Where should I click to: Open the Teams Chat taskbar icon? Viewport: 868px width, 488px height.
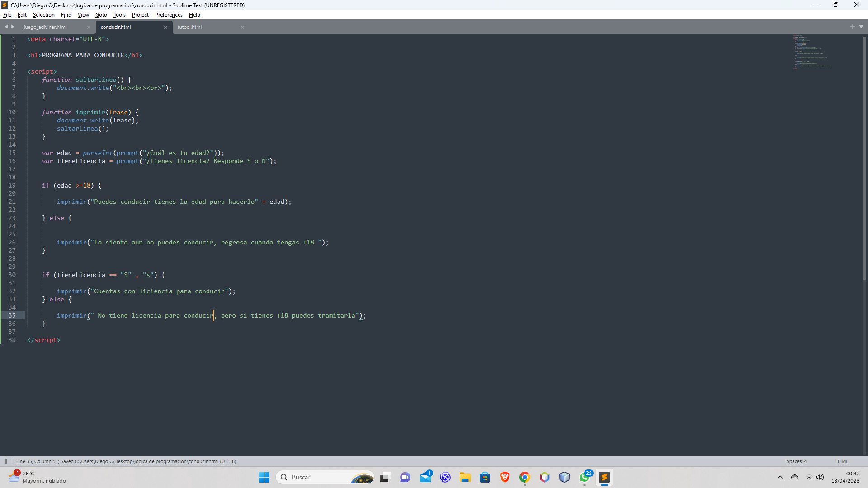(405, 477)
